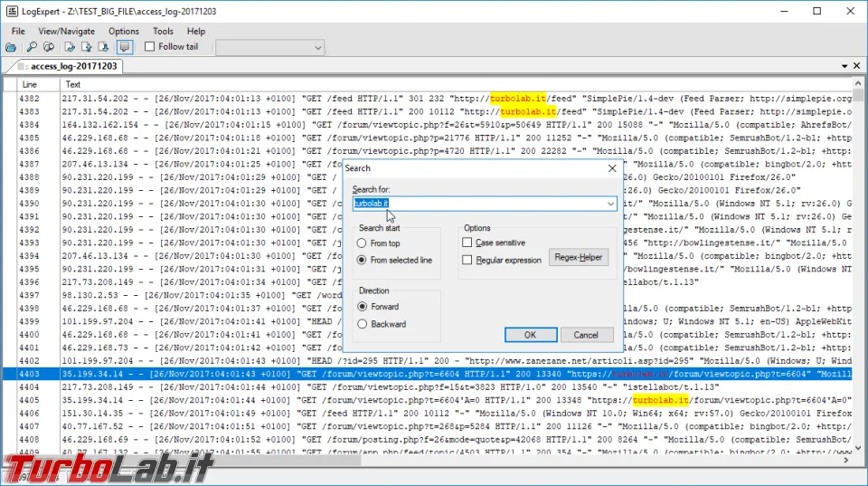Open the Regex-Helper button
868x486 pixels.
579,257
